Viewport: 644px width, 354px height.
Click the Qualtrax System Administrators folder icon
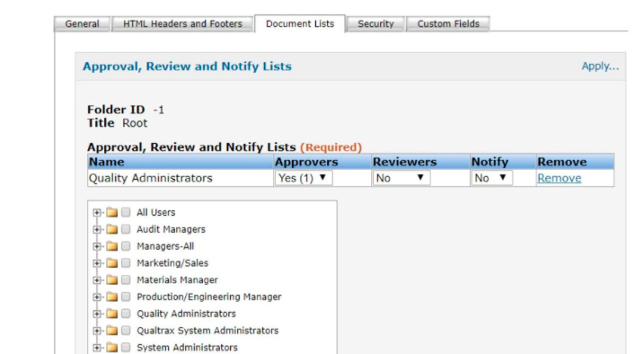[111, 330]
